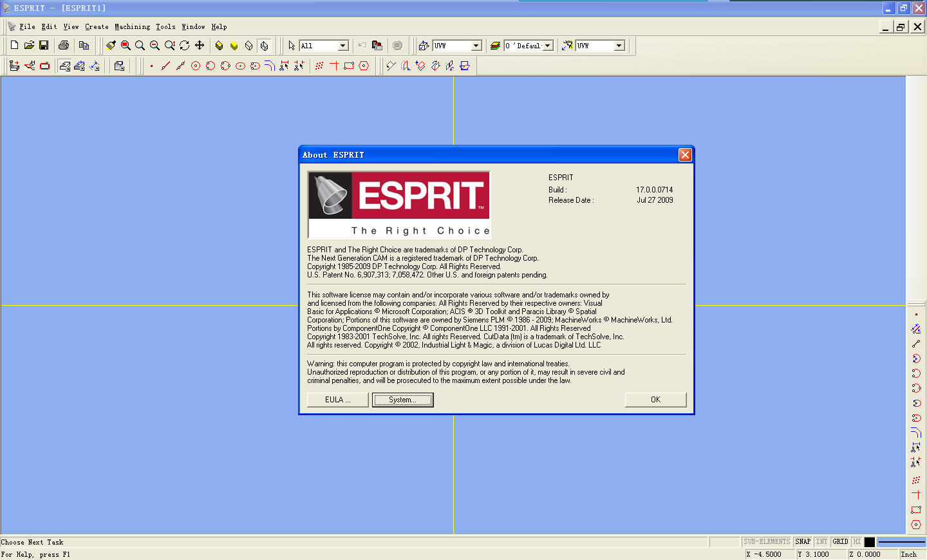Select the Rectangle tool in the right vertical toolbar

tap(916, 510)
